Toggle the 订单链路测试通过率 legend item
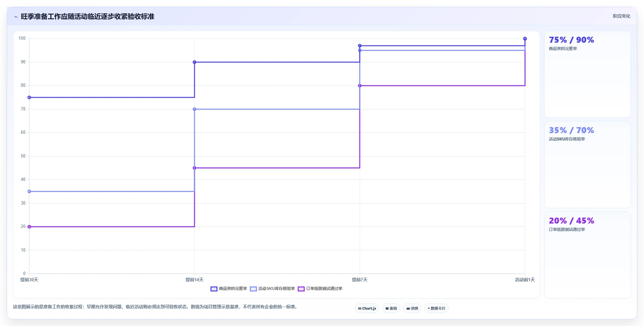The image size is (644, 326). point(320,289)
